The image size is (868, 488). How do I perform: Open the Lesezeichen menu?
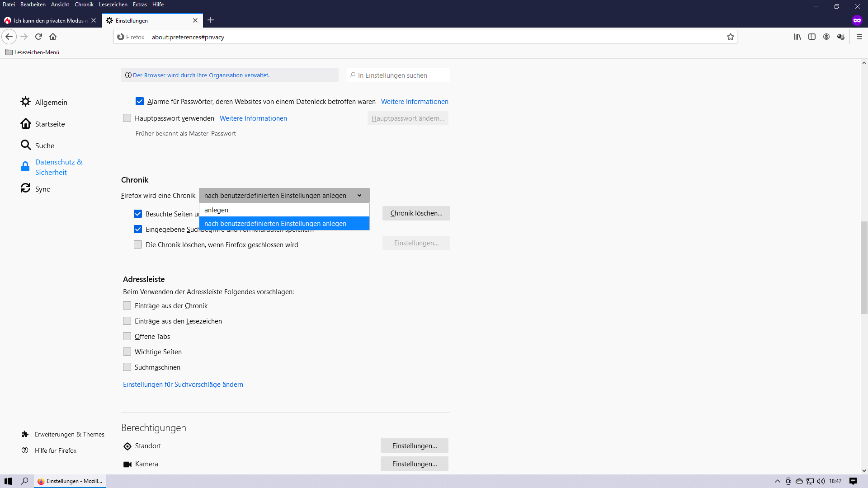113,5
